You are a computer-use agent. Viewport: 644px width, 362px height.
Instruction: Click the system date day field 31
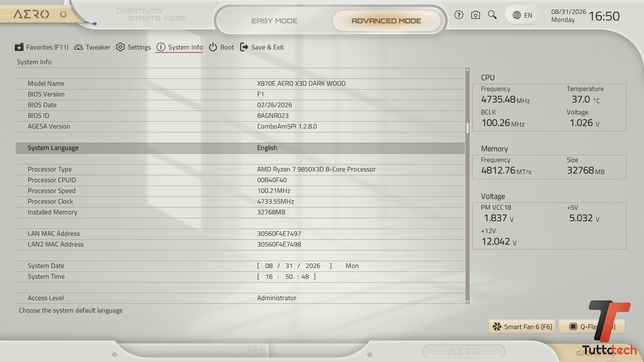[x=289, y=266]
